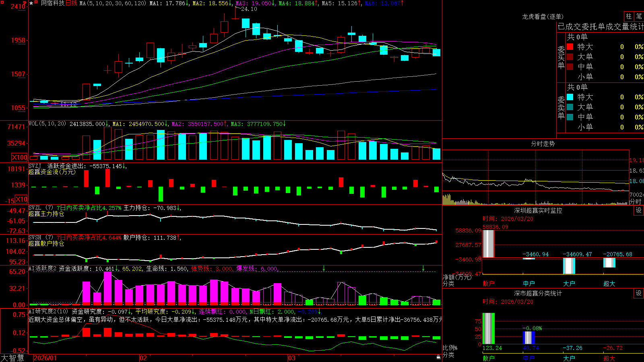The height and width of the screenshot is (362, 644).
Task: Select the 已成交委托单成交量统计 header
Action: click(x=601, y=27)
